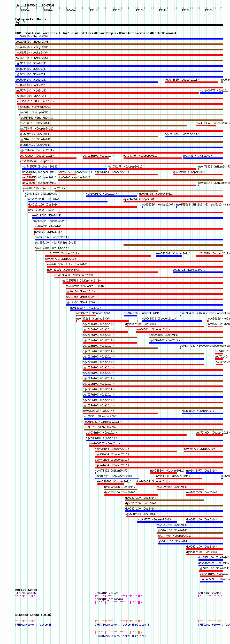Image resolution: width=230 pixels, height=644 pixels.
Task: Select nsv3170002 (Fu2018) variant label
Action: tap(43, 210)
